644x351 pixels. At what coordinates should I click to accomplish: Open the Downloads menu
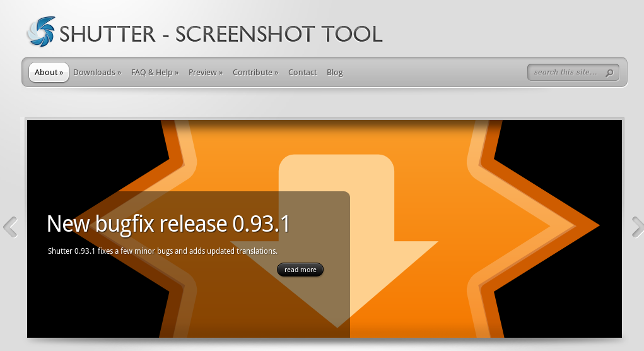97,73
